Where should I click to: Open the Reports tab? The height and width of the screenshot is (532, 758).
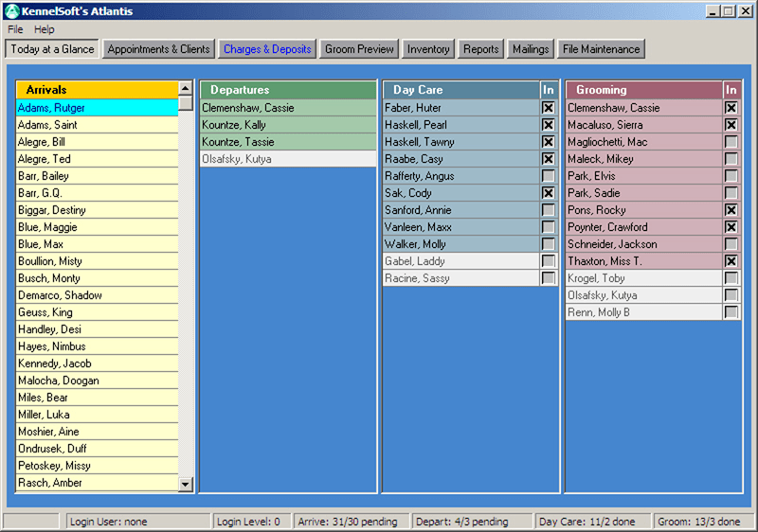pyautogui.click(x=481, y=49)
